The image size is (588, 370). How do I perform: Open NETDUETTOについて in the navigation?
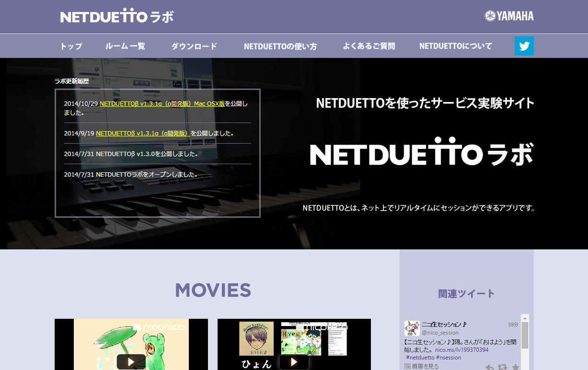pyautogui.click(x=456, y=46)
